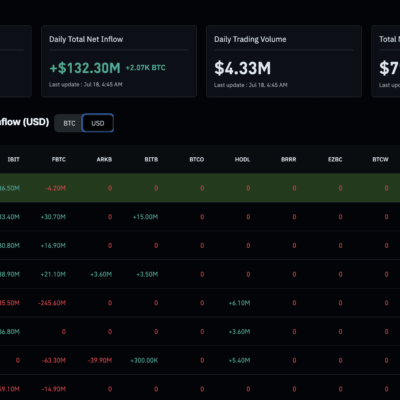Open the Daily Trading Volume card
Viewport: 400px width, 400px height.
(284, 61)
